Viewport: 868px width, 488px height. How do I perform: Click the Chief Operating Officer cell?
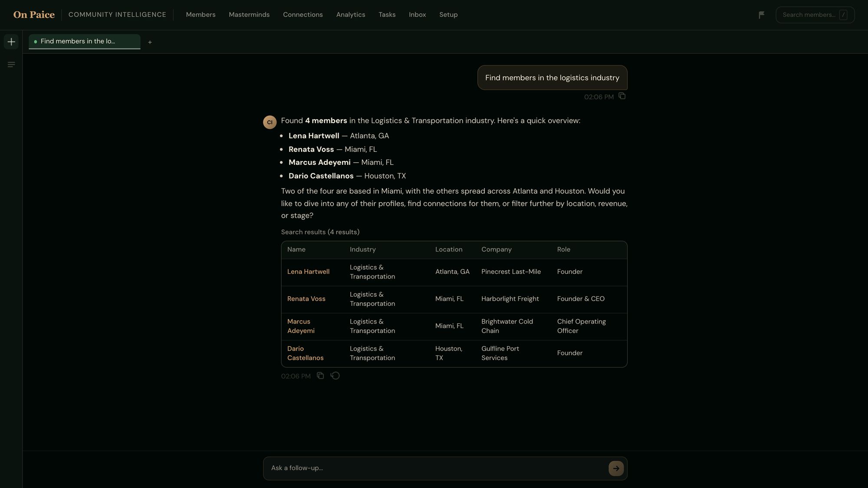click(581, 326)
